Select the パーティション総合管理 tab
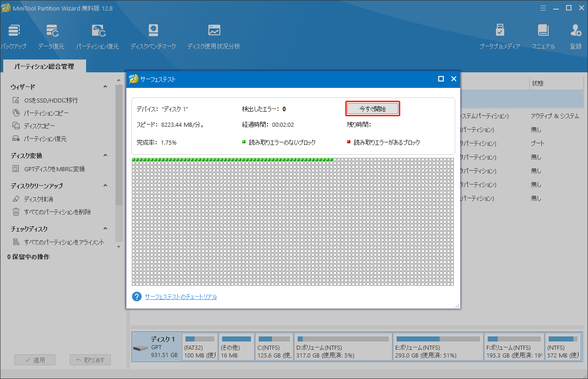This screenshot has width=588, height=379. pyautogui.click(x=44, y=66)
